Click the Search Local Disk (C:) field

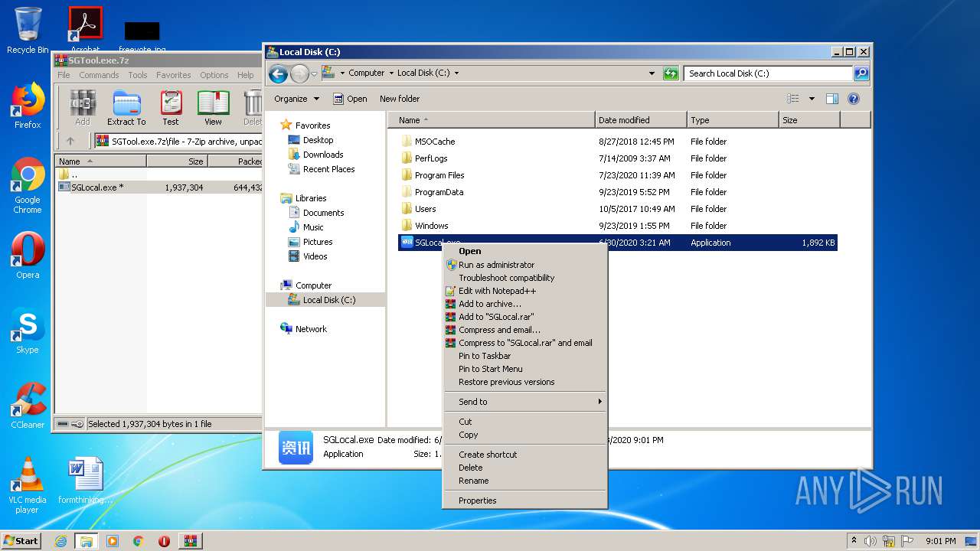[x=768, y=73]
